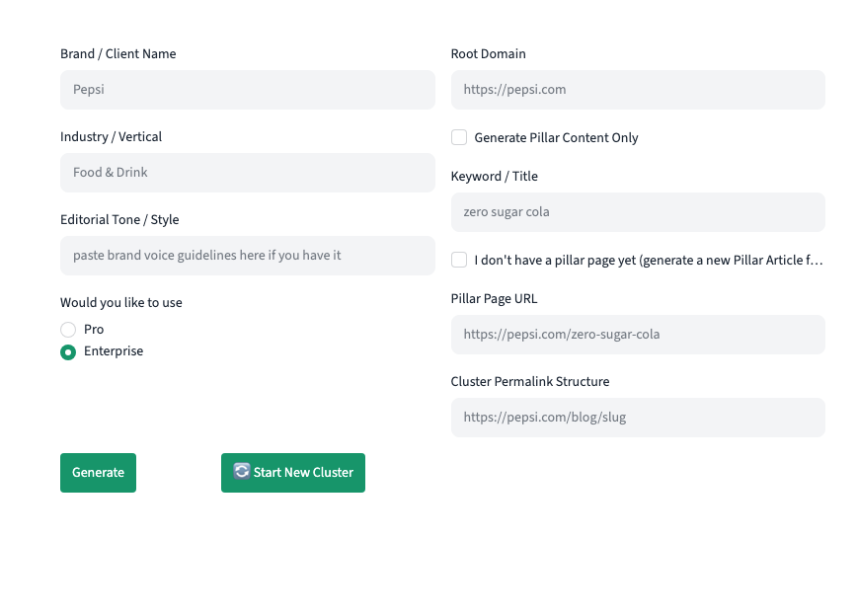The image size is (857, 616).
Task: Click the Brand / Client Name label
Action: click(118, 53)
